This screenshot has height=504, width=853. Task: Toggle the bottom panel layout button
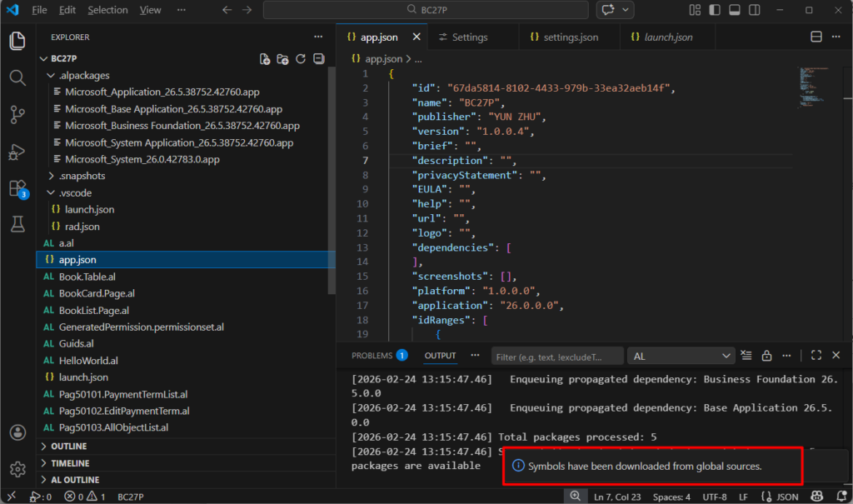(x=734, y=10)
